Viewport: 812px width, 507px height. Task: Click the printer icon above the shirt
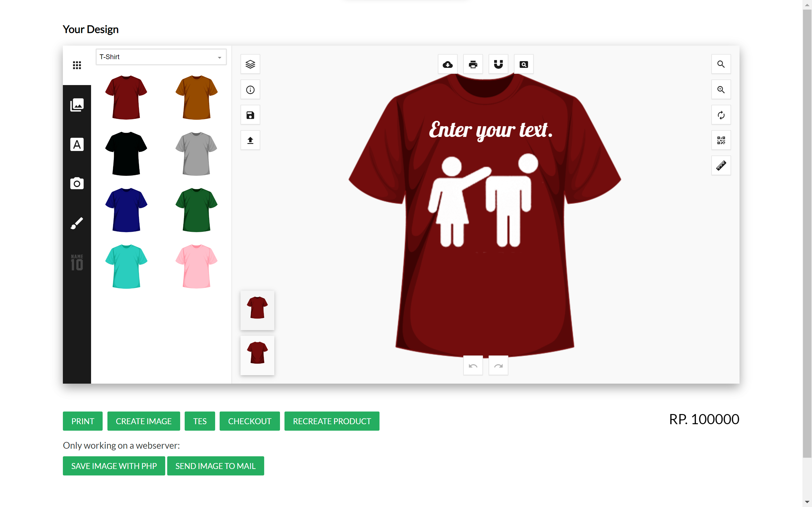[473, 64]
